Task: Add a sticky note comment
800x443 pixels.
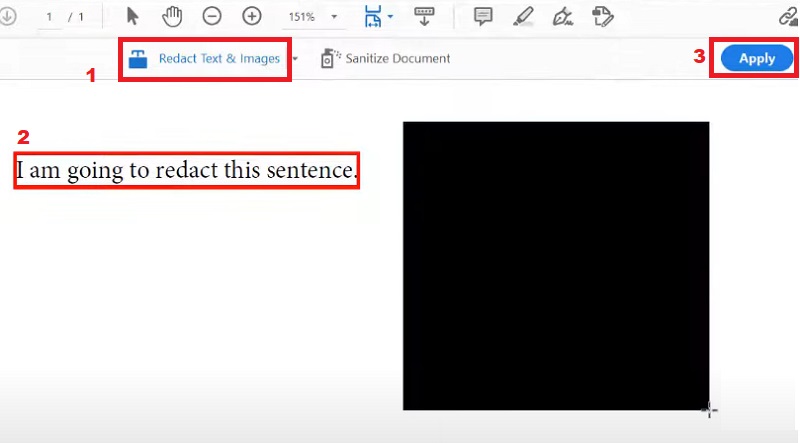Action: [x=483, y=16]
